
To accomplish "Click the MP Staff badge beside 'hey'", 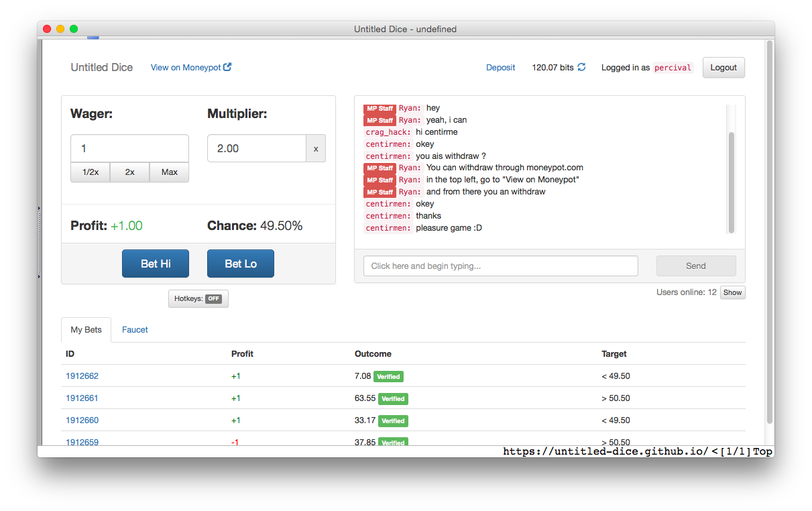I will (380, 109).
